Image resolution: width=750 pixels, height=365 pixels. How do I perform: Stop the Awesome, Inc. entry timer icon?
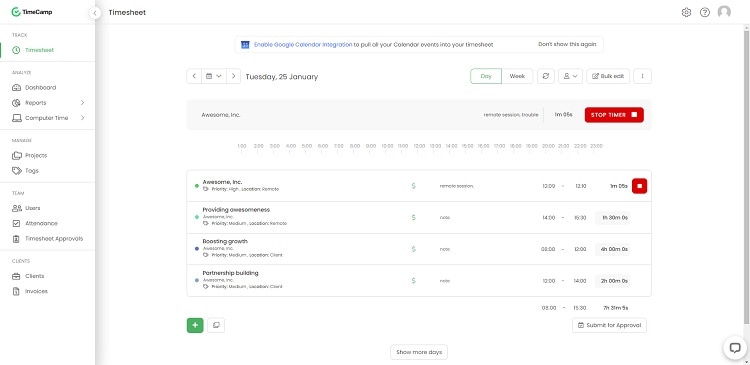640,186
